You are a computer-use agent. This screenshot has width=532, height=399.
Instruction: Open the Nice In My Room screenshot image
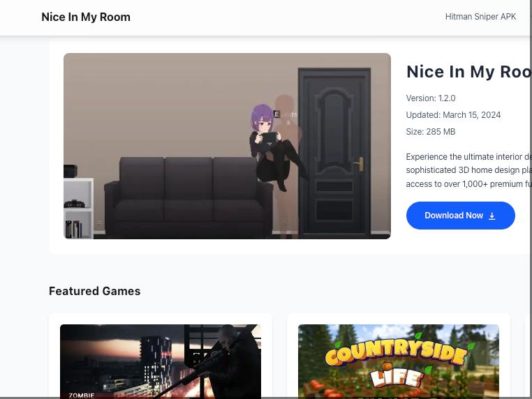click(x=227, y=146)
